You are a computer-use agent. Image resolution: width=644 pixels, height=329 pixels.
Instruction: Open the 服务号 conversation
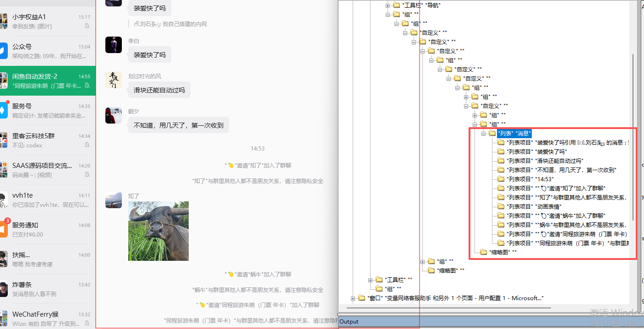point(48,110)
